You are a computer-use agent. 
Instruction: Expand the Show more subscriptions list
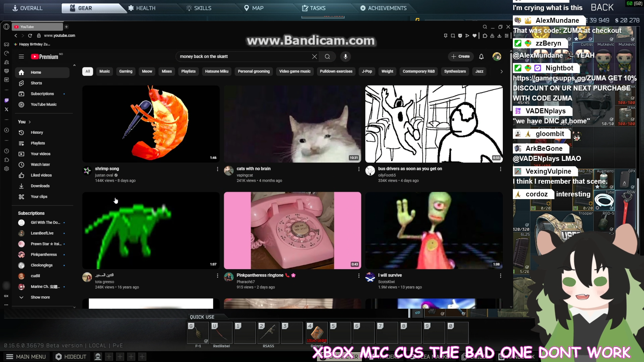pyautogui.click(x=40, y=297)
